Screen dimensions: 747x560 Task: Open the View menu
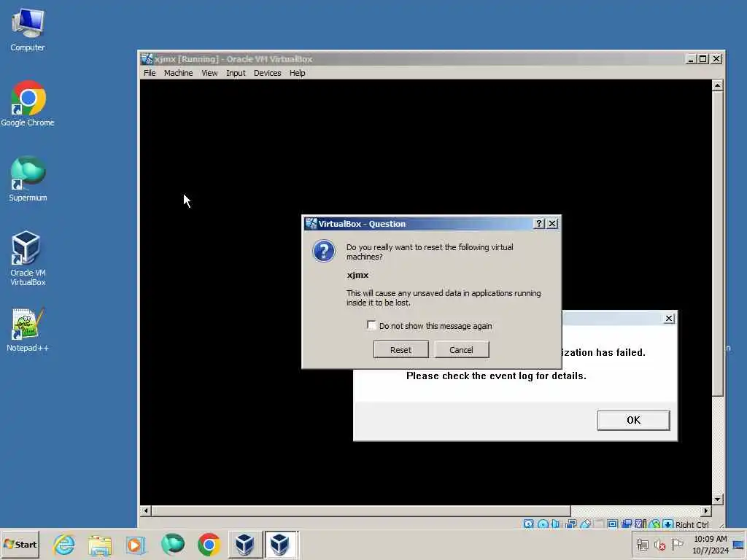[209, 73]
